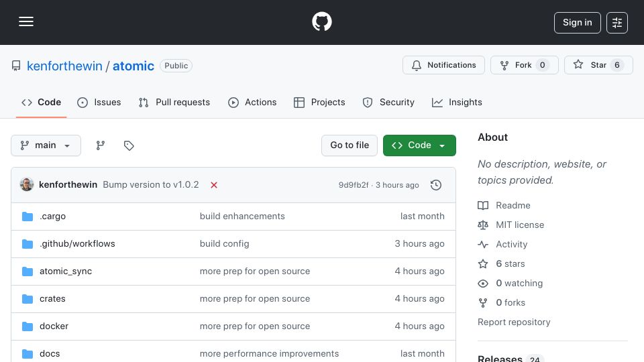Expand the green Code dropdown
Viewport: 644px width, 362px height.
coord(419,145)
